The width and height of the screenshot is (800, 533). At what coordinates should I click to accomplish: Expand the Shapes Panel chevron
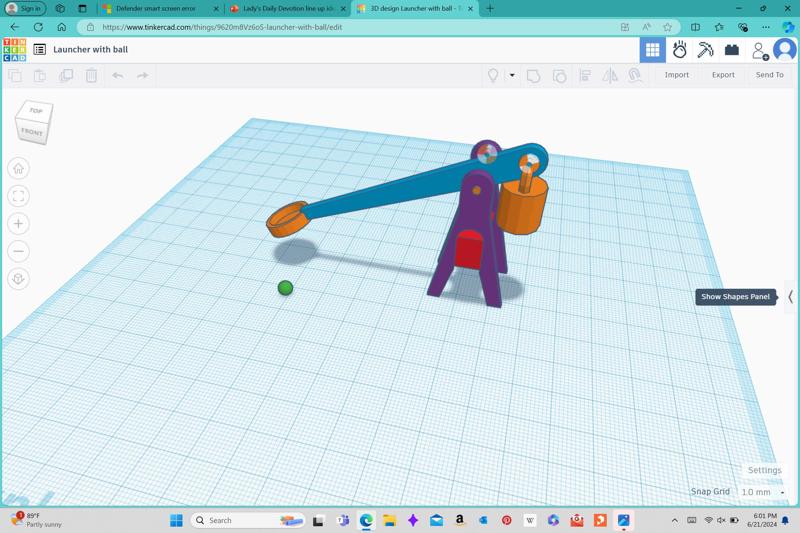pos(790,296)
